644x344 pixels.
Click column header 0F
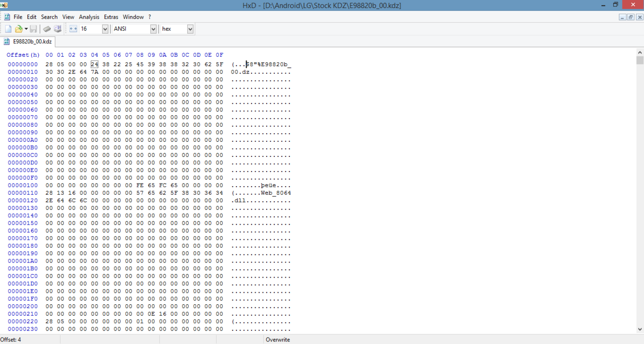219,55
